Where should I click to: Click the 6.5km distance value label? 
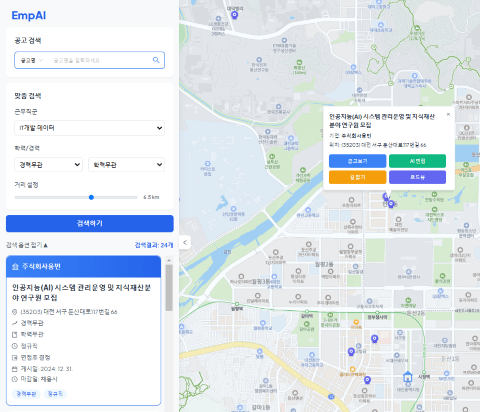151,197
